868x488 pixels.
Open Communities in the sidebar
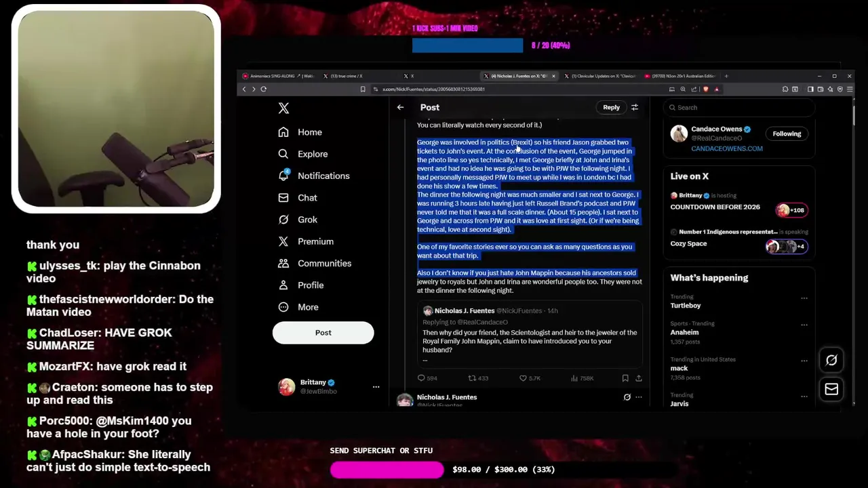[315, 263]
